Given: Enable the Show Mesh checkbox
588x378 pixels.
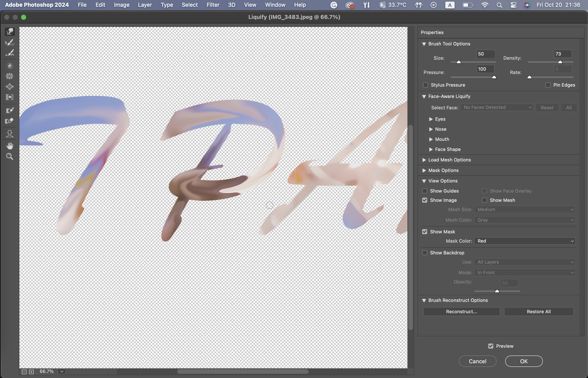Looking at the screenshot, I should 484,200.
